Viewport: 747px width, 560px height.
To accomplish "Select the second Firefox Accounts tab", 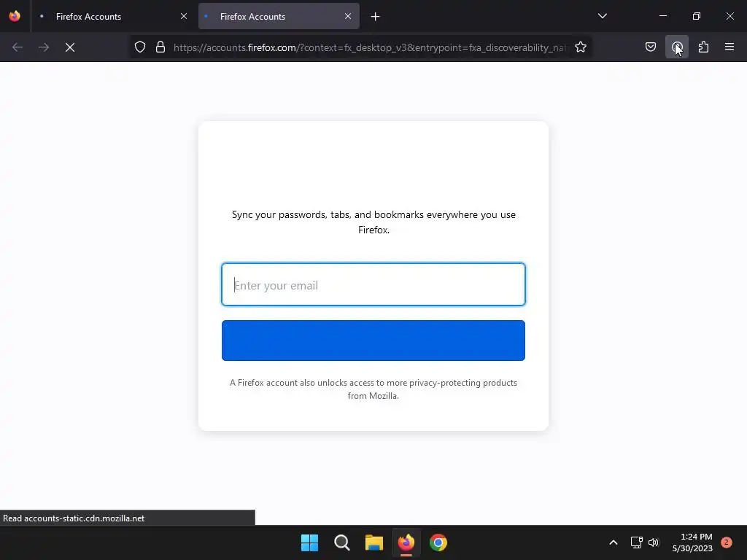I will pyautogui.click(x=279, y=16).
